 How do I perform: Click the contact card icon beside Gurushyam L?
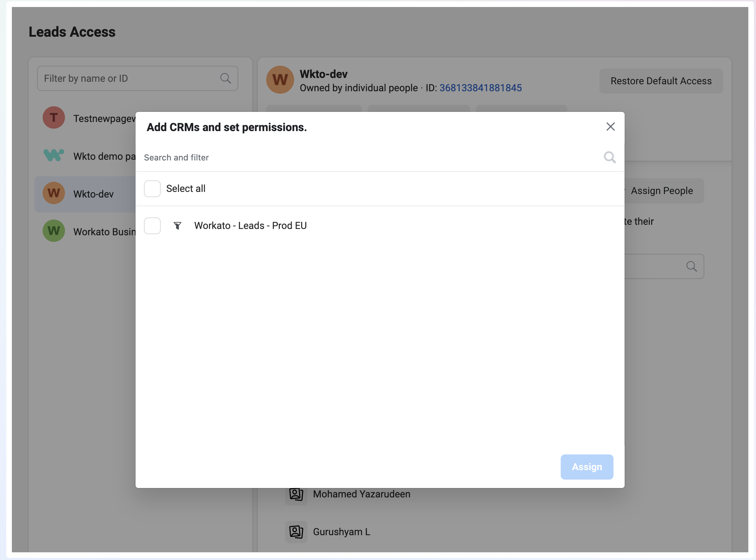pyautogui.click(x=296, y=532)
